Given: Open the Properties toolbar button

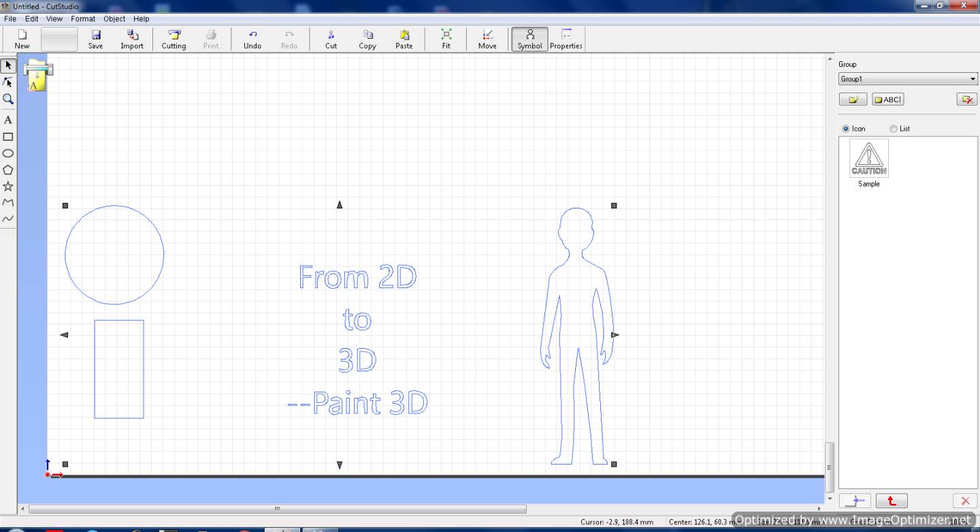Looking at the screenshot, I should (566, 39).
